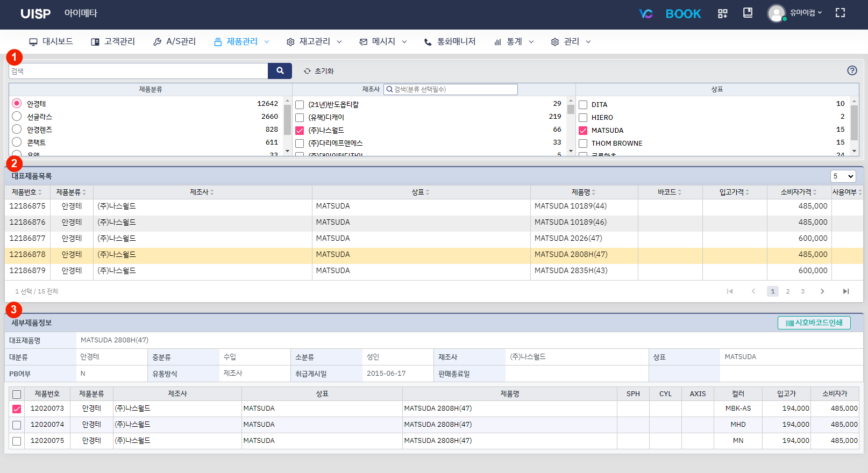Go to last page icon
Image resolution: width=868 pixels, height=473 pixels.
pos(846,291)
